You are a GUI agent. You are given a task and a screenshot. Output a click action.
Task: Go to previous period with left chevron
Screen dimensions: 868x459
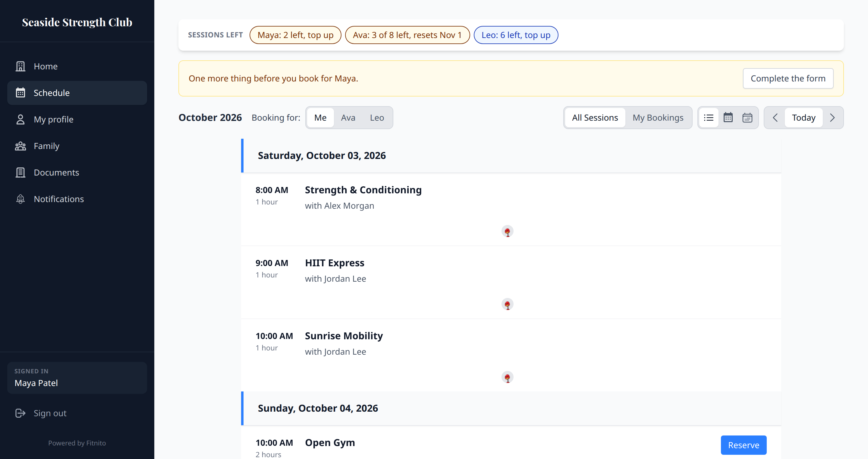775,117
